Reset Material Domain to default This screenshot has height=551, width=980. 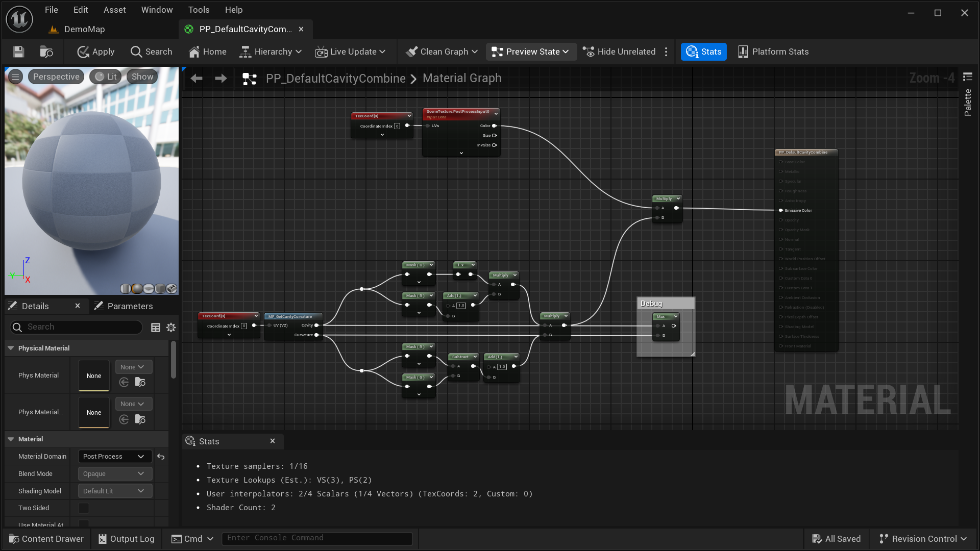click(161, 457)
